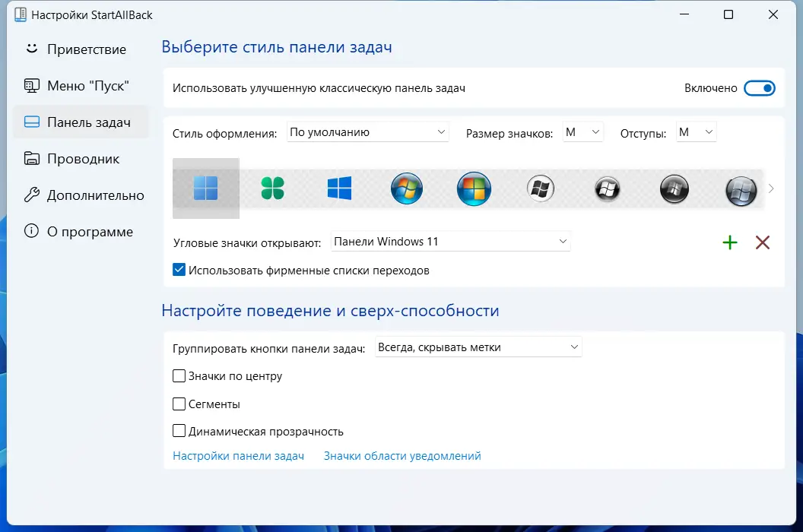Open the Размер значков dropdown

click(x=582, y=131)
